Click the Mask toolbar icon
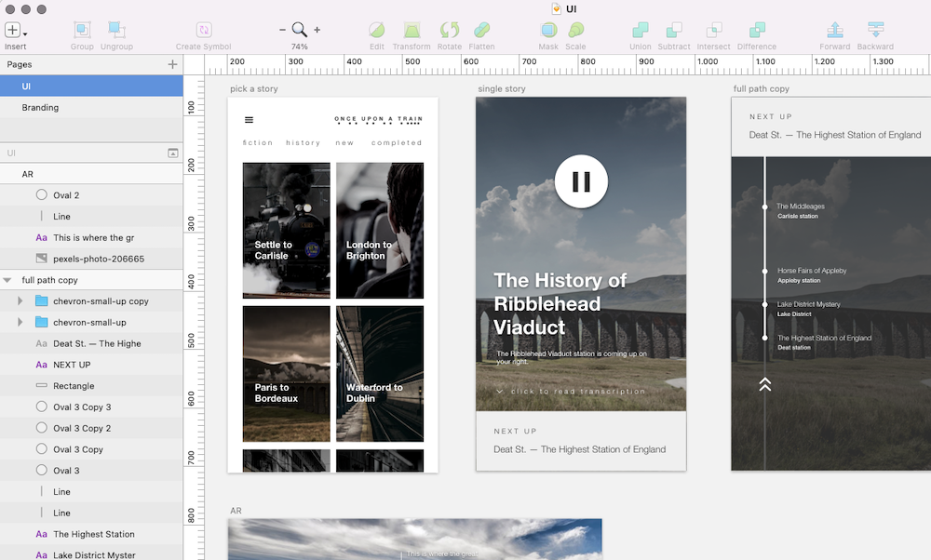 (548, 30)
